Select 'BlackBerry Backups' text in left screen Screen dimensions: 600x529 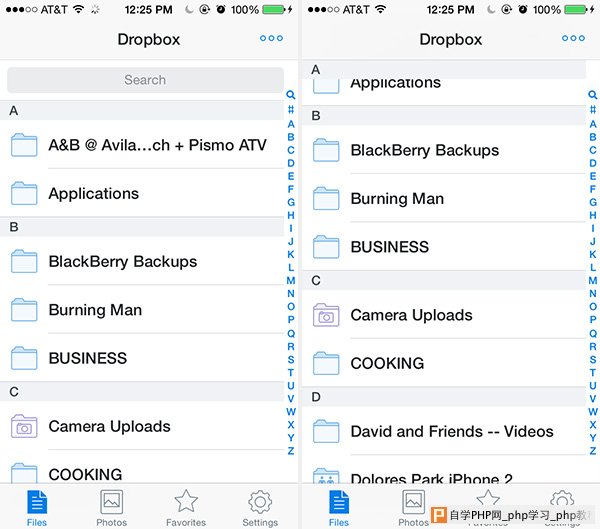[123, 262]
